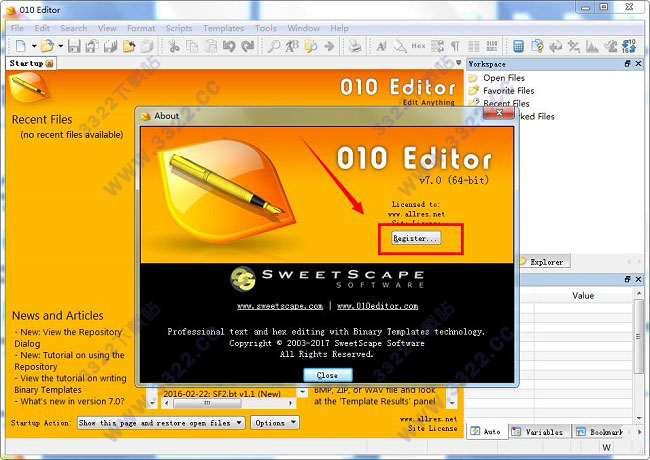Close the Startup tab via its x icon
650x460 pixels.
(50, 63)
